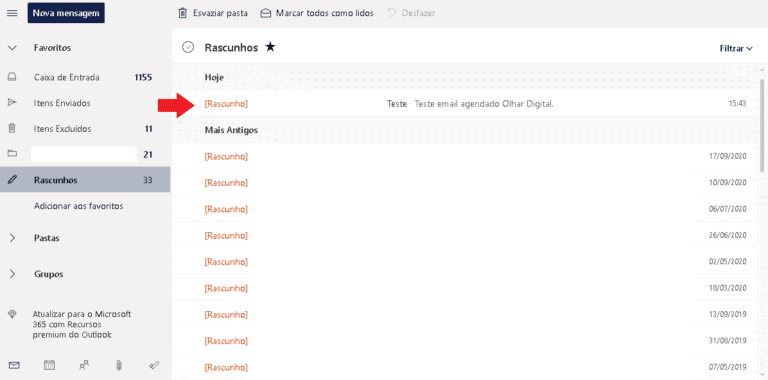The width and height of the screenshot is (768, 380).
Task: Click the sent items arrow icon
Action: point(13,103)
